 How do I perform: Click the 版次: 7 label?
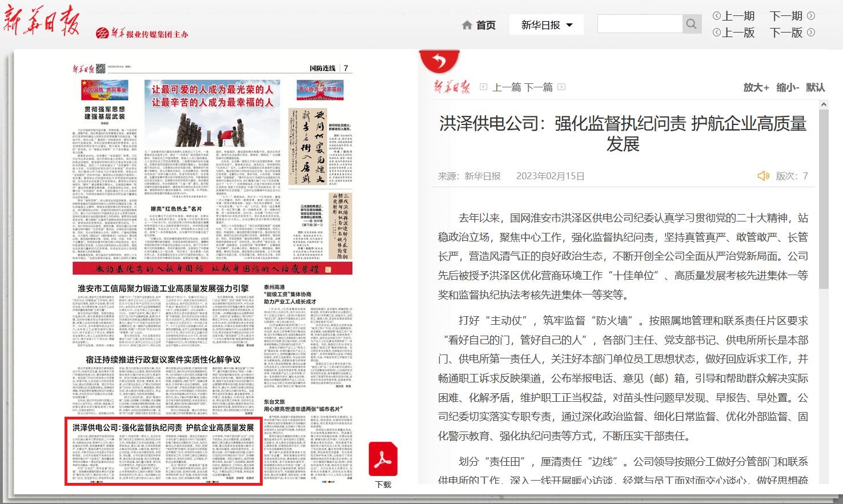[792, 176]
